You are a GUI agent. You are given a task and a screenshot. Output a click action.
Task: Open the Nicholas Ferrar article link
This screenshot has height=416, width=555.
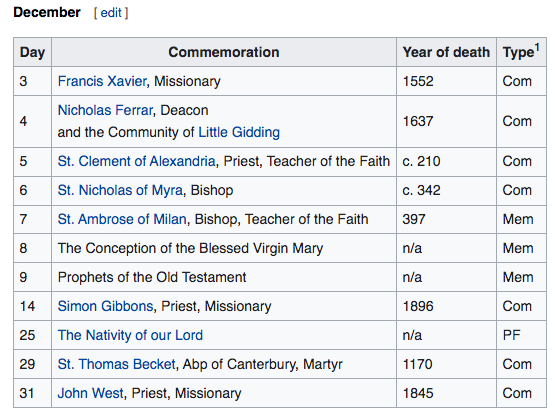[105, 110]
